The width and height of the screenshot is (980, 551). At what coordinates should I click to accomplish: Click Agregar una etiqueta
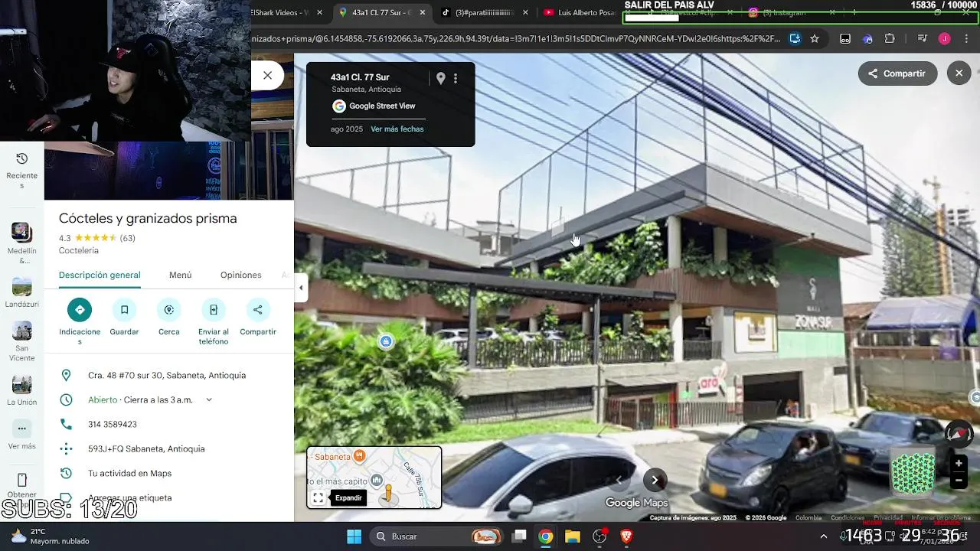point(129,497)
